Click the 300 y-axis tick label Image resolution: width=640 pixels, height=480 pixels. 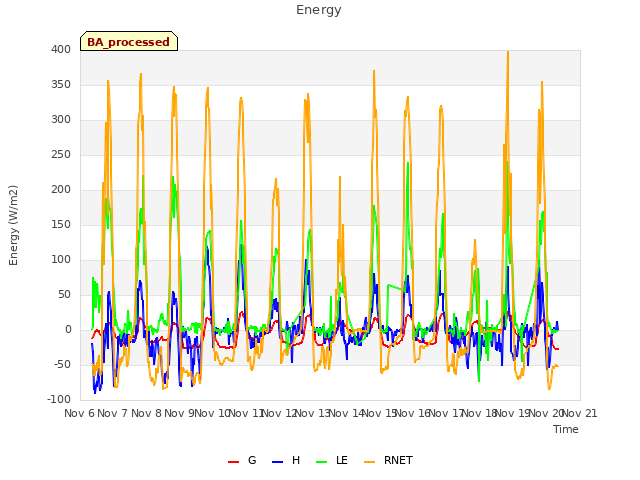(x=61, y=120)
